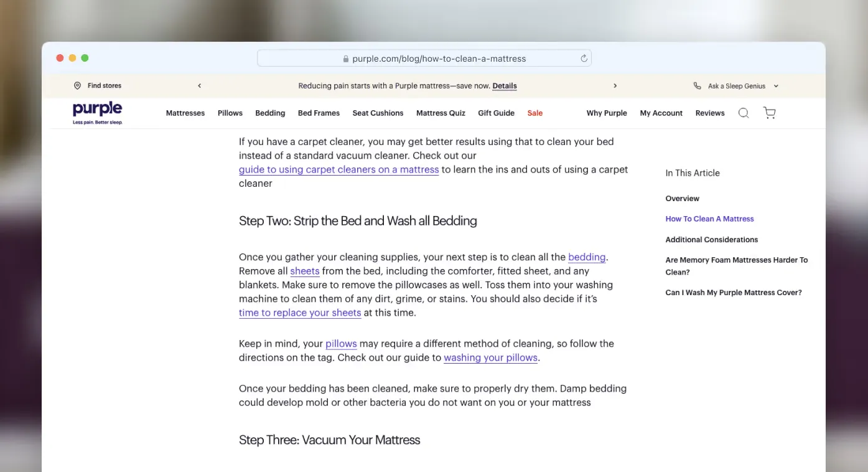Open time to replace your sheets link
The width and height of the screenshot is (868, 472).
300,313
